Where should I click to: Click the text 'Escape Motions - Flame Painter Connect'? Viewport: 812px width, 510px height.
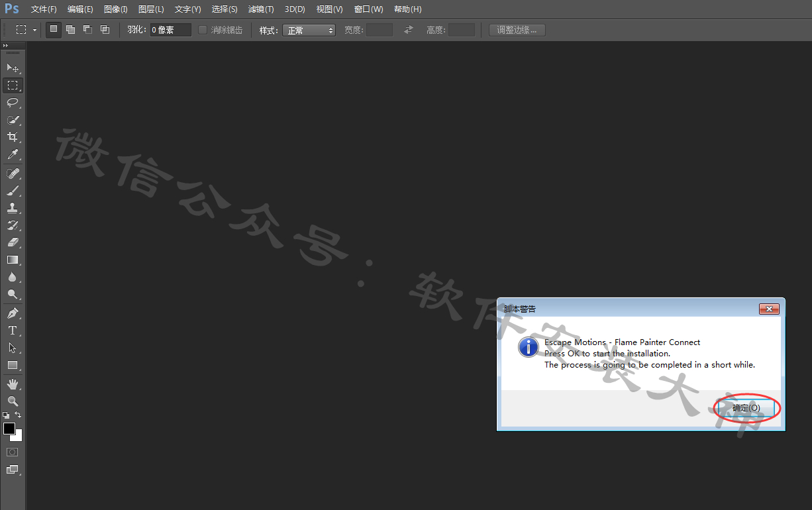point(622,342)
